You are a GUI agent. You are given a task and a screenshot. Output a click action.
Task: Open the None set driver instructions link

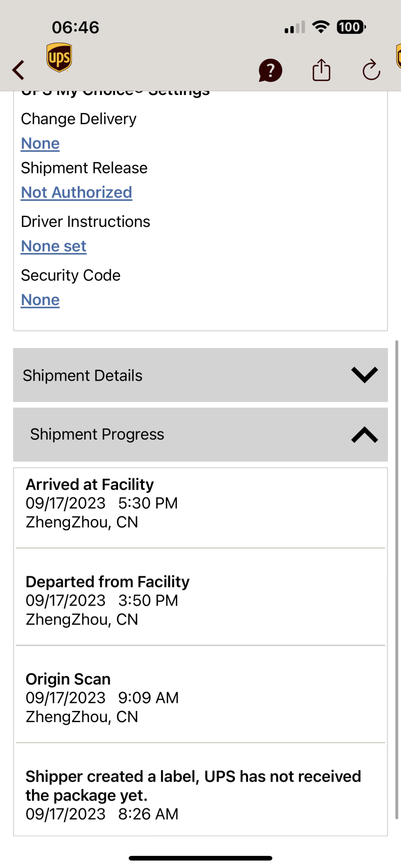54,247
